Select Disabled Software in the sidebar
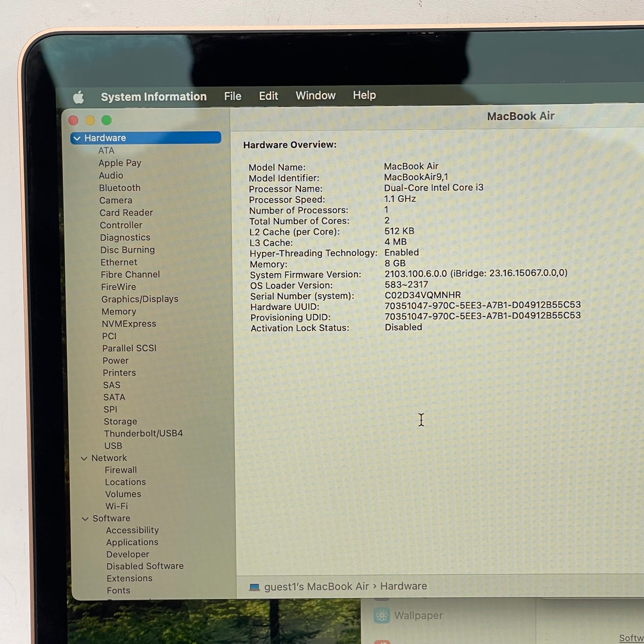Screen dimensions: 644x644 point(145,566)
